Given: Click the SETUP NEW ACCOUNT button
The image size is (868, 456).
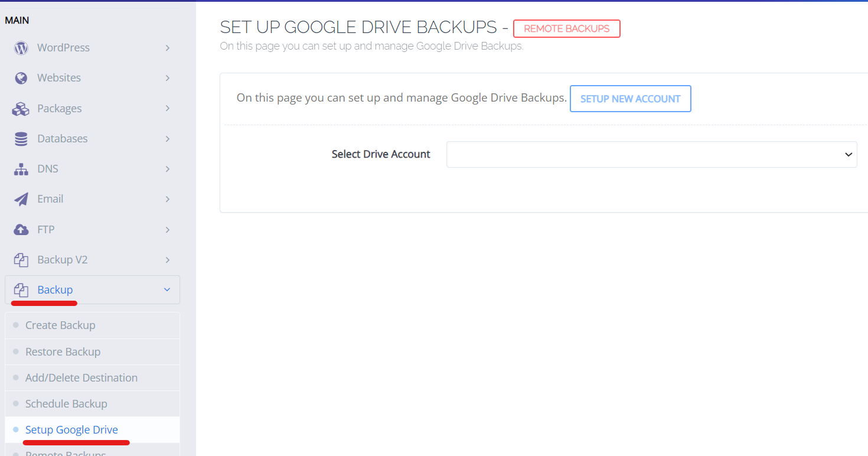Looking at the screenshot, I should click(630, 99).
